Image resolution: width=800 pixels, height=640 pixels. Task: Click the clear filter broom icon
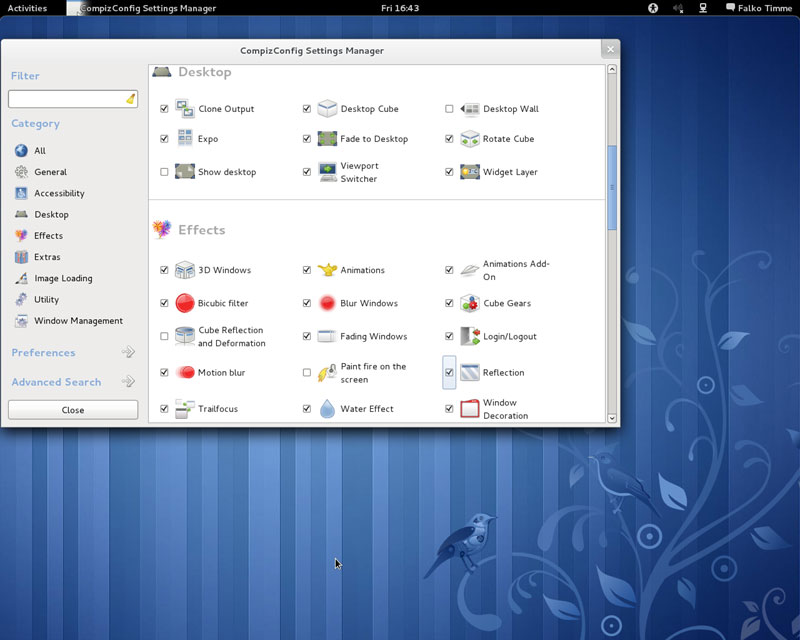tap(131, 99)
